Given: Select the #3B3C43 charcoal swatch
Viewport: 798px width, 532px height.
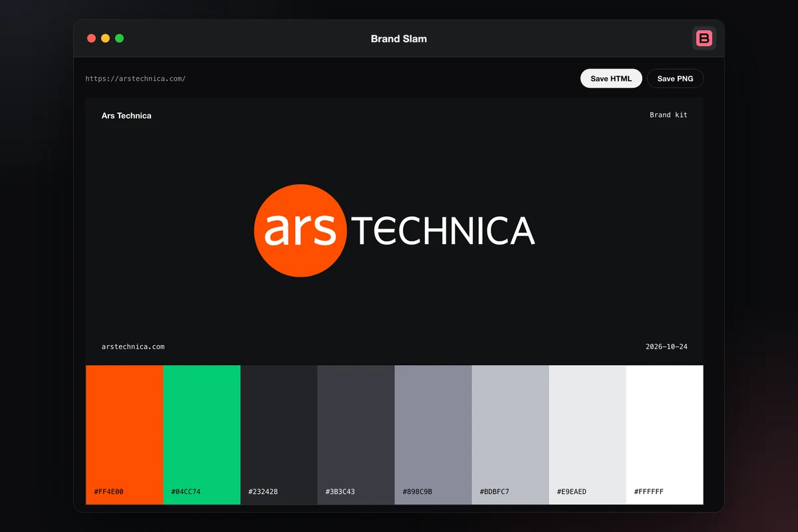Looking at the screenshot, I should point(356,435).
